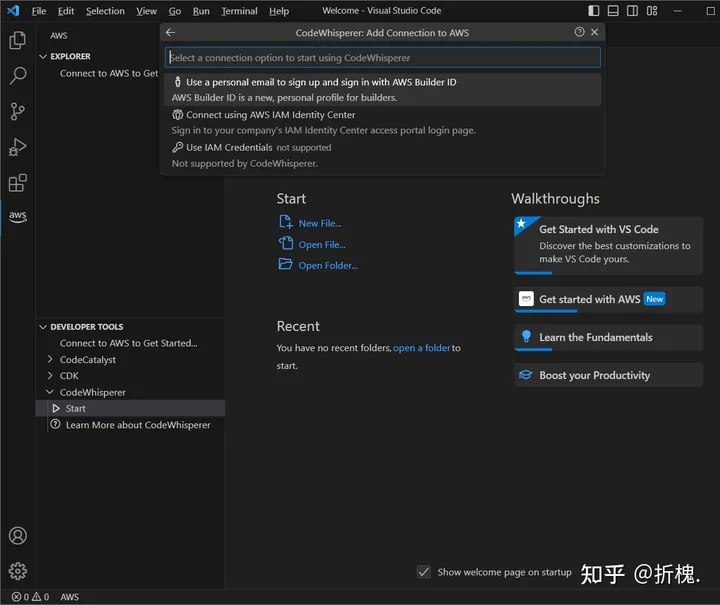The height and width of the screenshot is (605, 720).
Task: Select the AWS Toolkit sidebar icon
Action: point(17,216)
